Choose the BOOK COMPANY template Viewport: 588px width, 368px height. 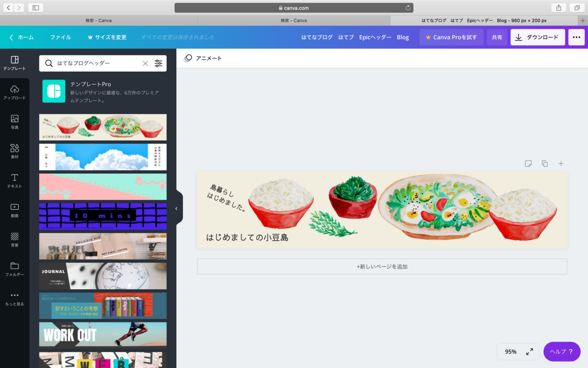(103, 306)
